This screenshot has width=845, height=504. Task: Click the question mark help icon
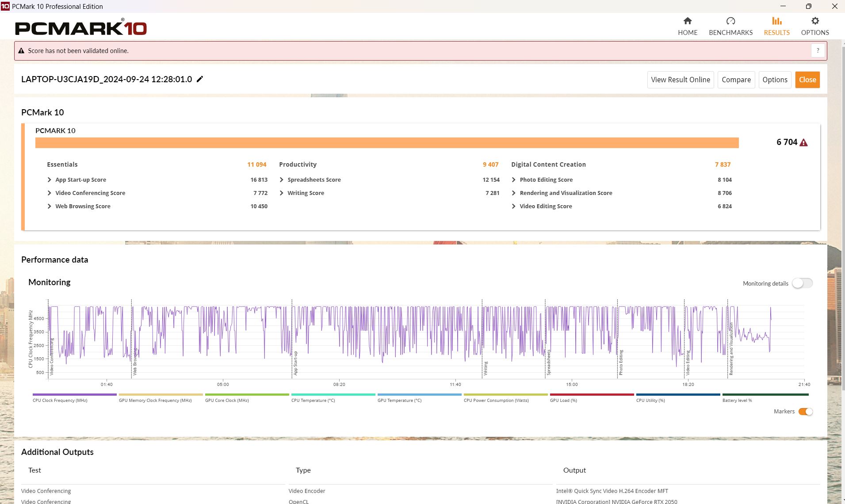click(818, 51)
